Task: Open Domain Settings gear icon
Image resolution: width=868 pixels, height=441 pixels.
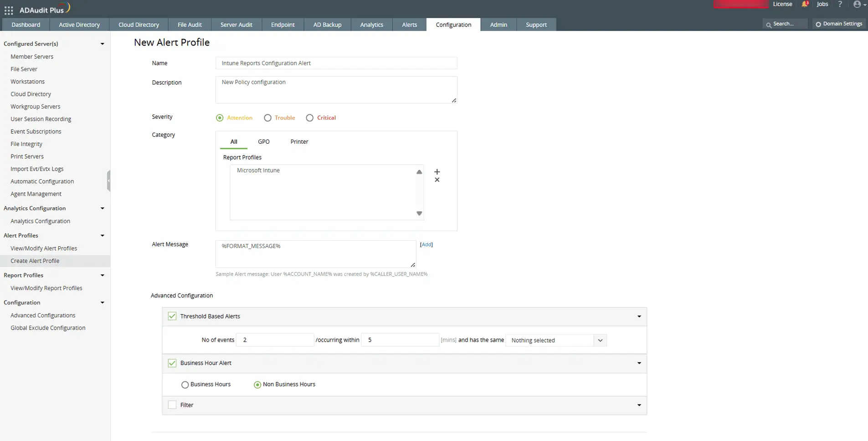Action: pos(818,24)
